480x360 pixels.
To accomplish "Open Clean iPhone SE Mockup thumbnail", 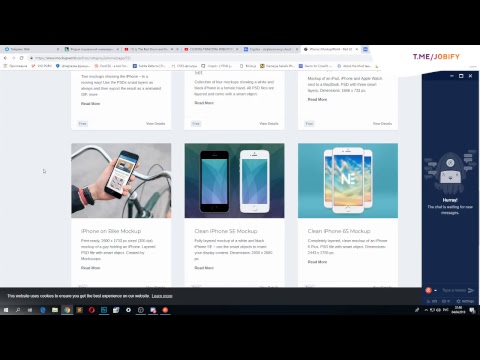I will point(234,181).
